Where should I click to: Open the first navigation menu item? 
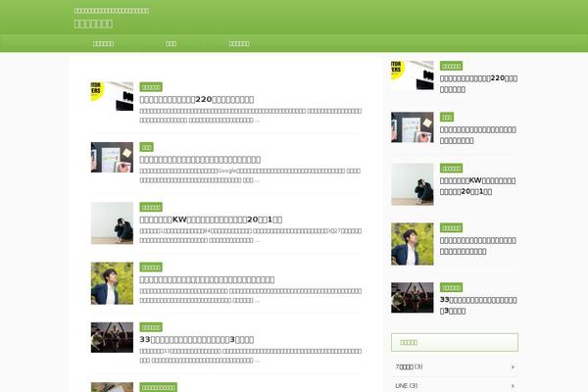[x=103, y=43]
